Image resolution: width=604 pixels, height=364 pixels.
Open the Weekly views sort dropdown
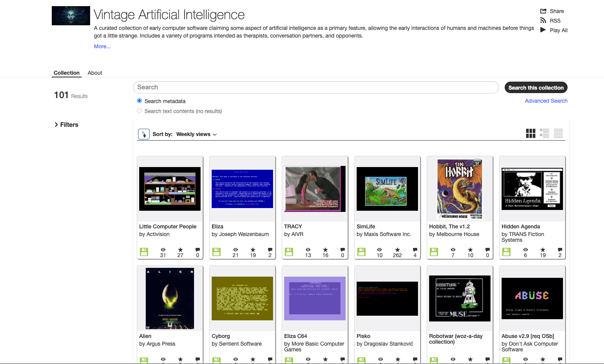click(x=196, y=134)
